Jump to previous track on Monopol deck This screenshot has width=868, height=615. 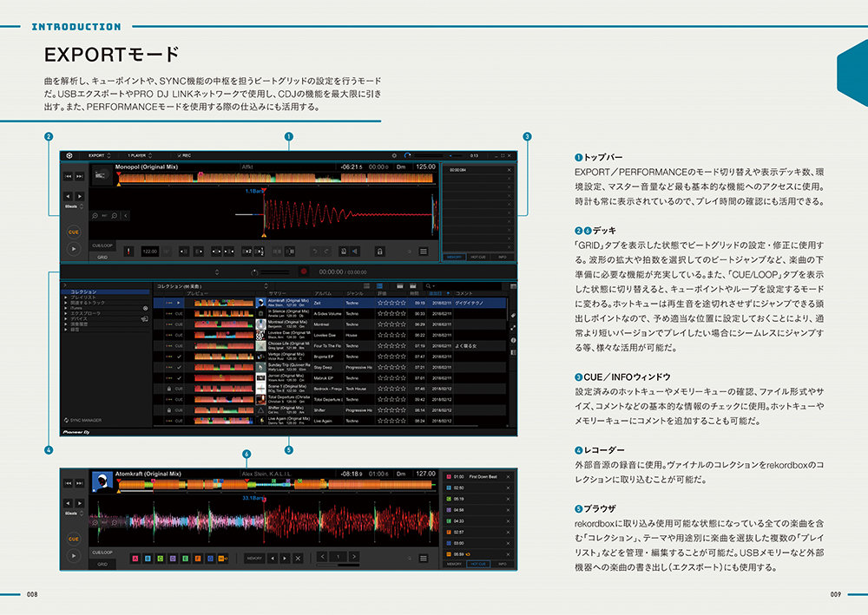point(68,176)
